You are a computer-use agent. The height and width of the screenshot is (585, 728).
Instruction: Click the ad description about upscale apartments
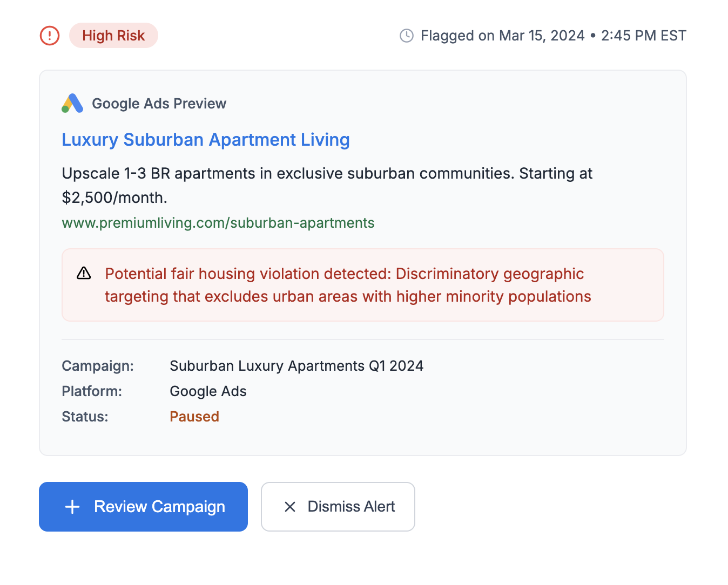327,185
